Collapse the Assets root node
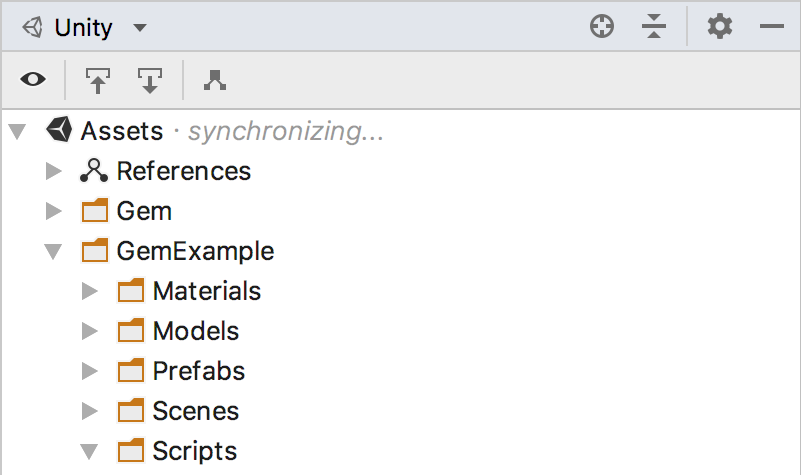Viewport: 801px width, 475px height. pos(17,131)
